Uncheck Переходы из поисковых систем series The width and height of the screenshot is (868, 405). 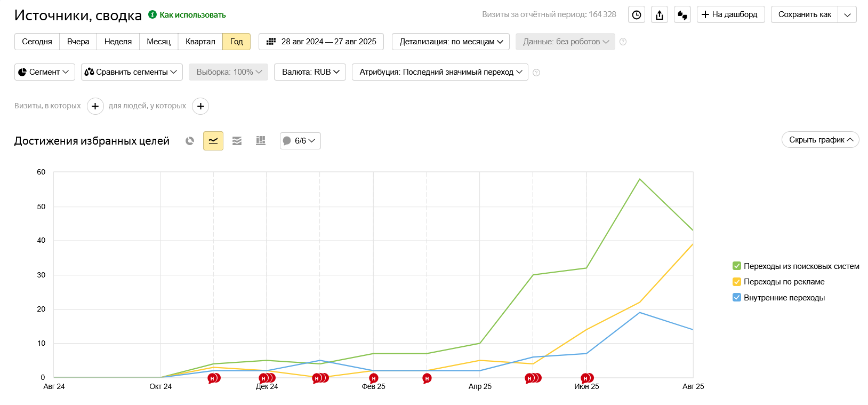click(737, 266)
